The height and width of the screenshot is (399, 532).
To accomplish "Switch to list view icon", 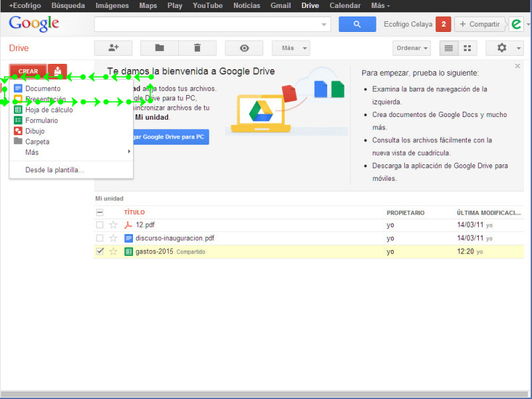I will pos(449,48).
